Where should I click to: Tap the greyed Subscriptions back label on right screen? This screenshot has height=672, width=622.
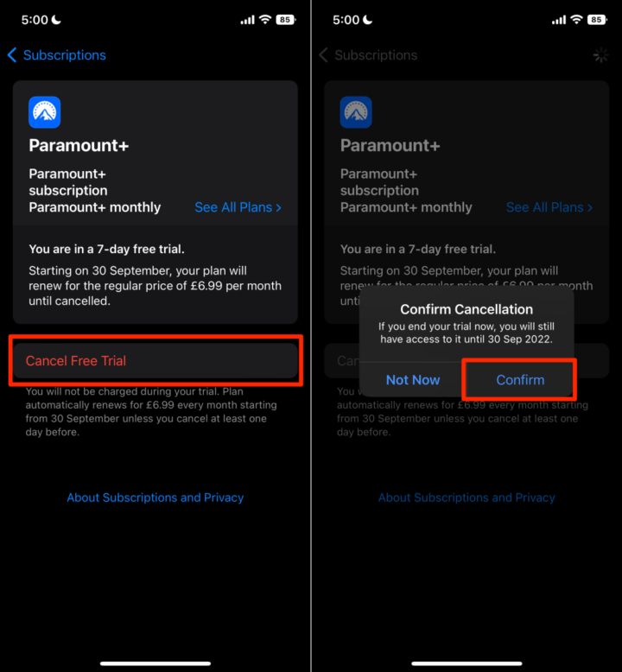pyautogui.click(x=376, y=55)
